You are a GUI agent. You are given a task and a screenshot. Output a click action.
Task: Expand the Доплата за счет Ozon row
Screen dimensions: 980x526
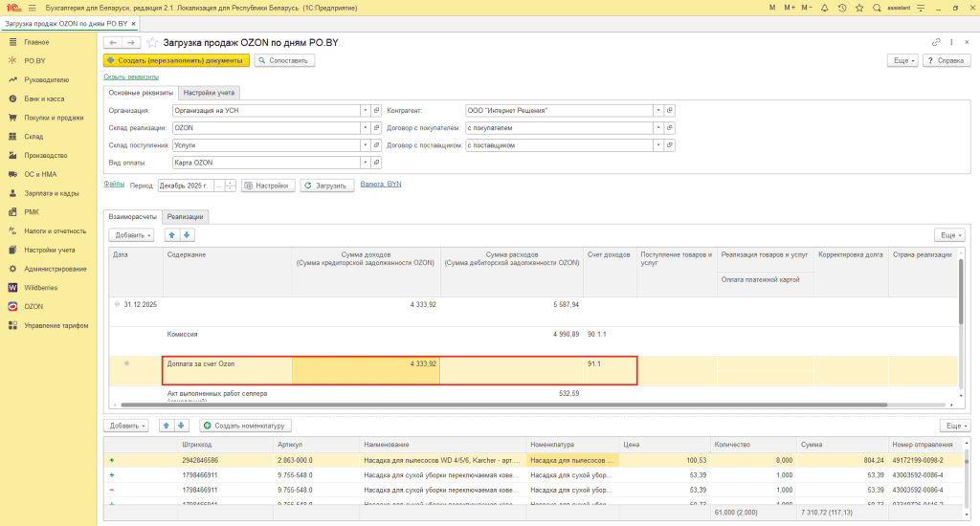point(127,363)
